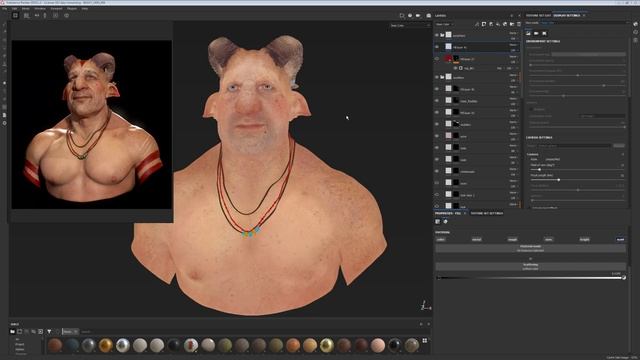640x360 pixels.
Task: Click the first icon under Properties - Fill
Action: click(438, 221)
